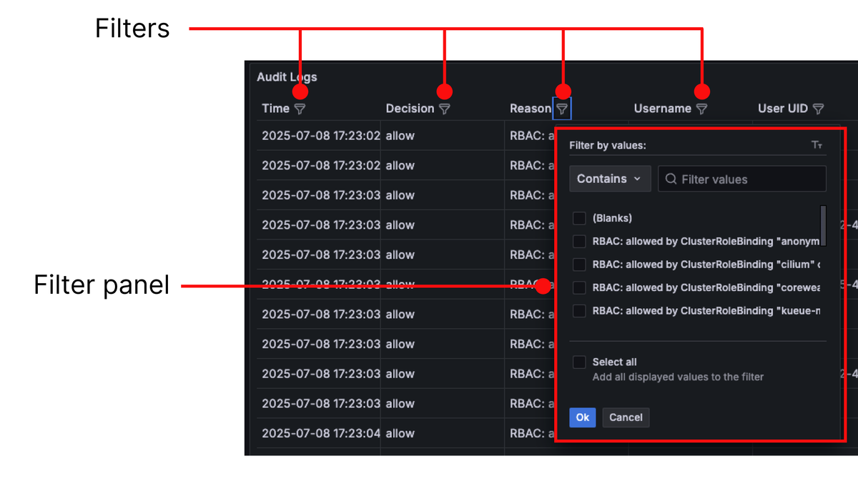The width and height of the screenshot is (858, 504).
Task: Sort by the Reason column header
Action: 530,109
